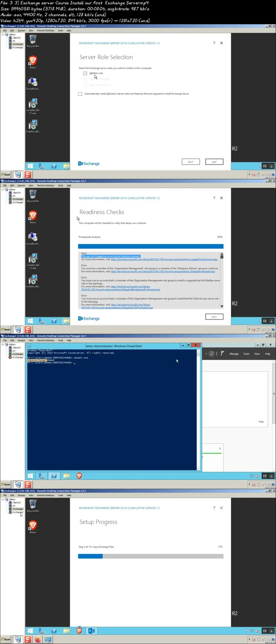
Task: Click Server Manager notifications flag icon
Action: (222, 354)
